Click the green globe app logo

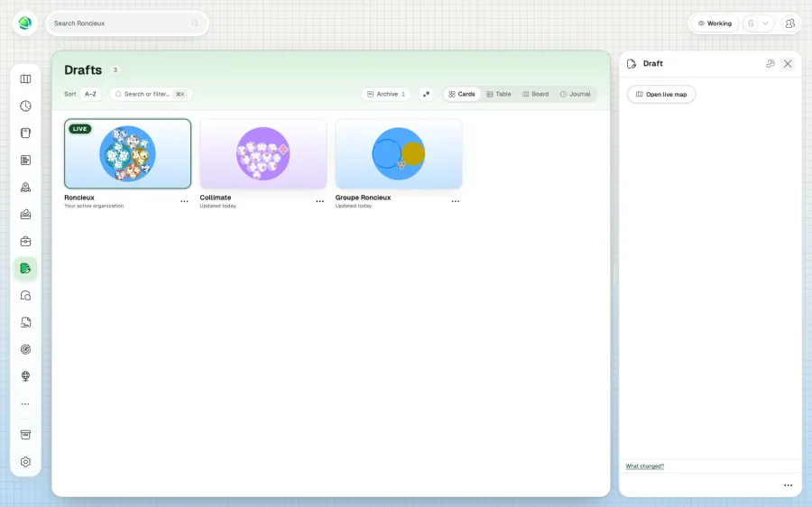(25, 23)
